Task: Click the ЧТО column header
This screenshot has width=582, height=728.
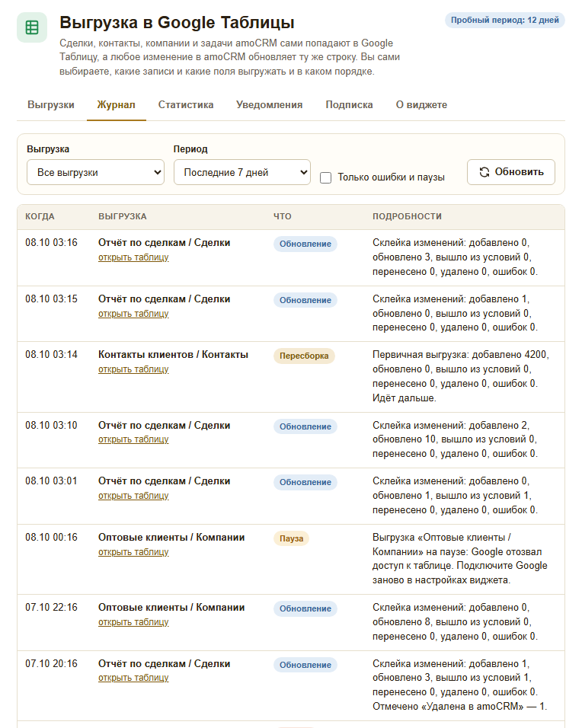Action: coord(283,216)
